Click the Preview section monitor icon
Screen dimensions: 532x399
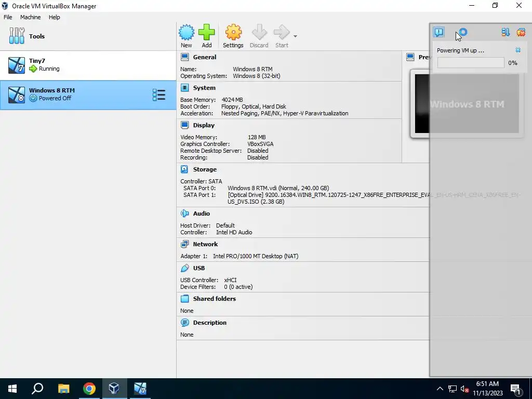tap(410, 57)
